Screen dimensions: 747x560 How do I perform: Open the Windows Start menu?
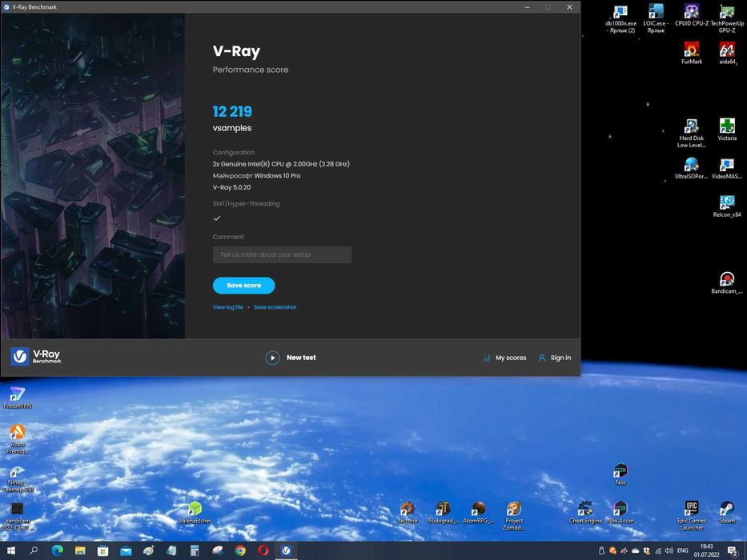point(11,551)
